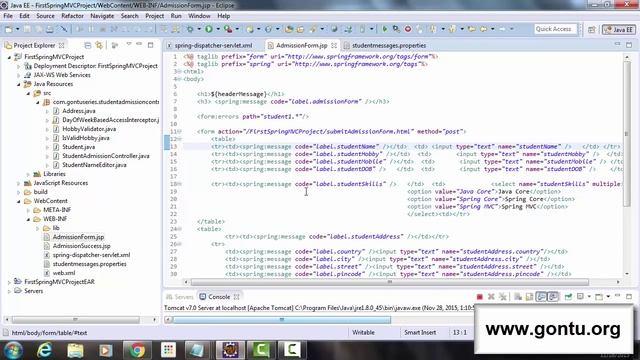
Task: Click the Pin Console icon
Action: point(568,297)
